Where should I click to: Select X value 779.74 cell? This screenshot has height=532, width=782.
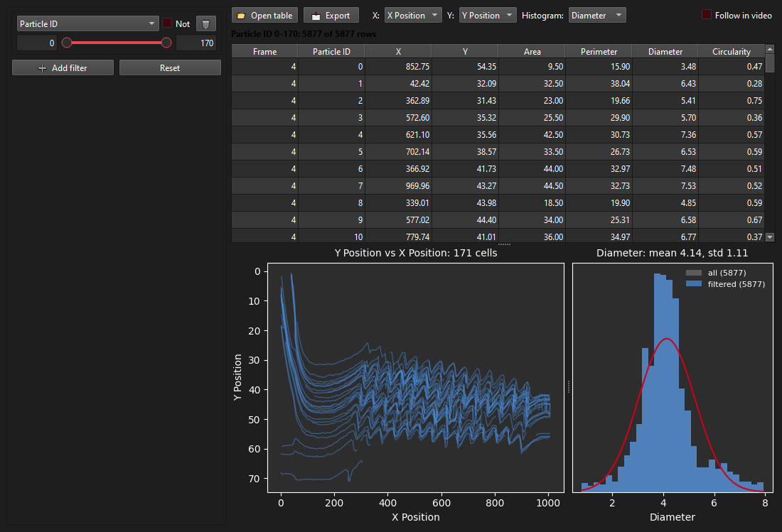399,236
